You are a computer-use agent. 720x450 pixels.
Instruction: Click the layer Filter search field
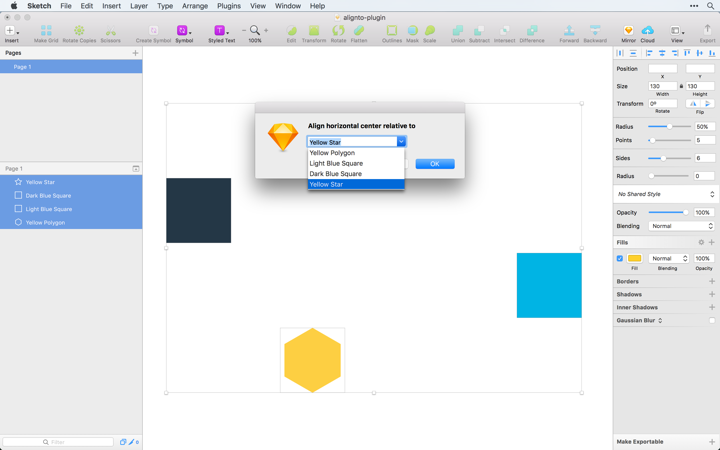click(58, 442)
